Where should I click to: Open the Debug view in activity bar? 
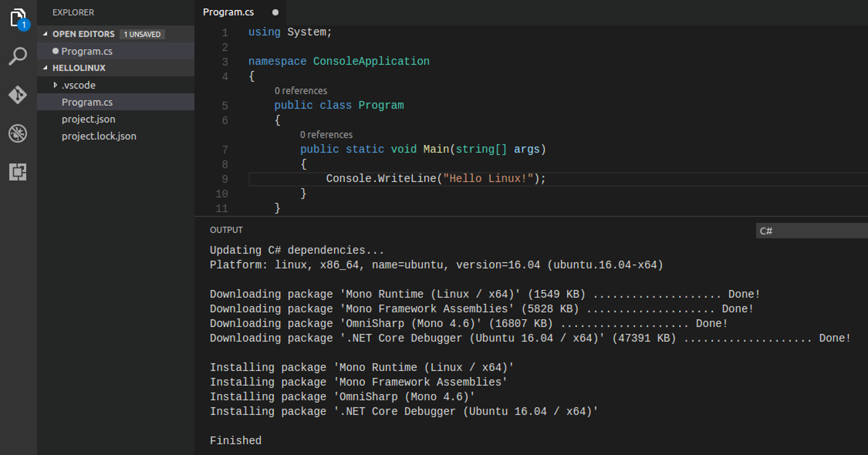18,134
